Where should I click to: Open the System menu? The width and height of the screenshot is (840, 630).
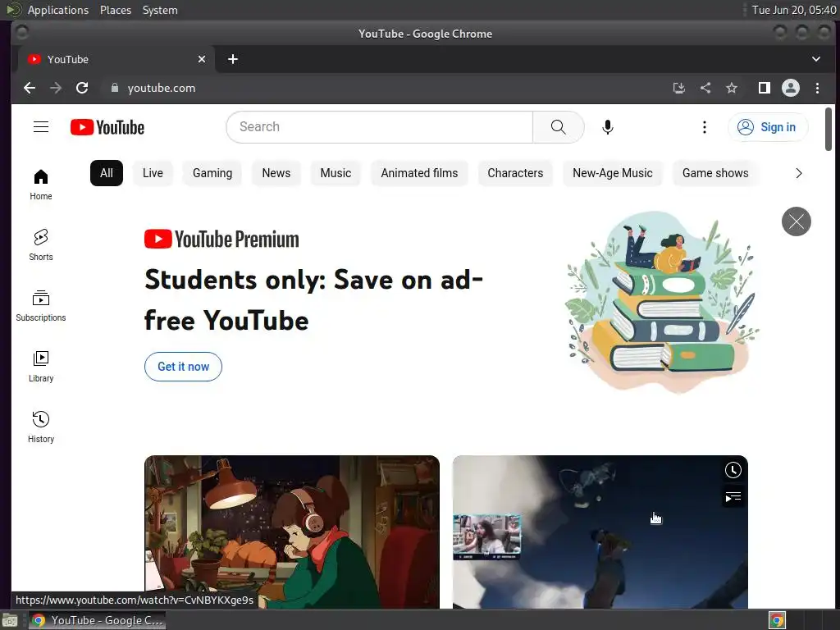point(160,10)
